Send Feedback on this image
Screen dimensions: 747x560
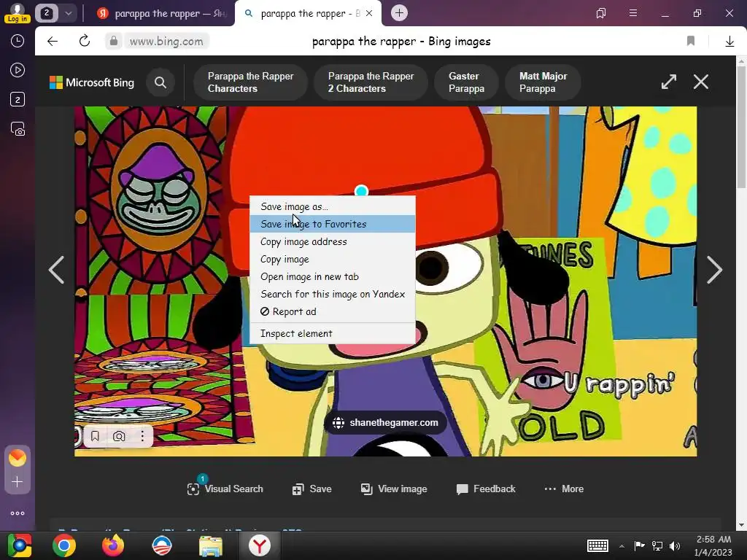point(485,489)
